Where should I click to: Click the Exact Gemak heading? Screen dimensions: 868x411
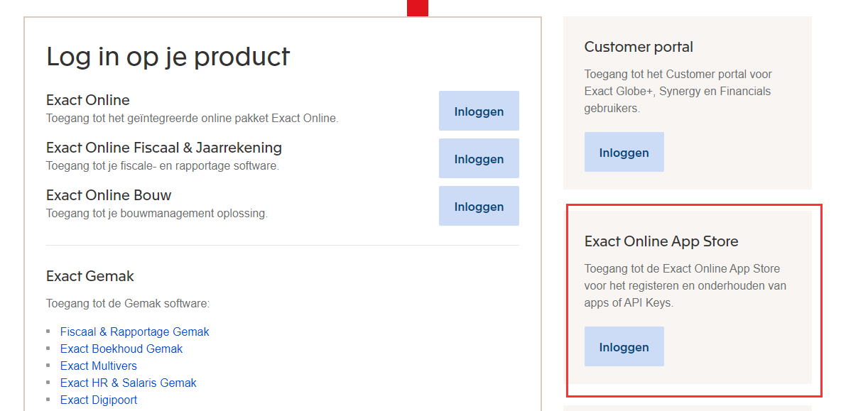(x=90, y=276)
